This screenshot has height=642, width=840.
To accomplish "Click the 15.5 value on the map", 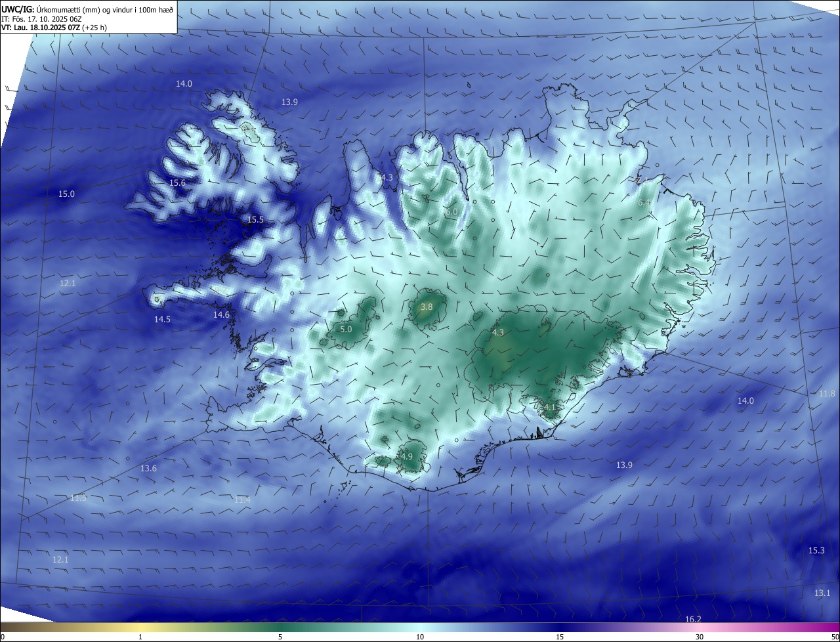I will tap(255, 220).
